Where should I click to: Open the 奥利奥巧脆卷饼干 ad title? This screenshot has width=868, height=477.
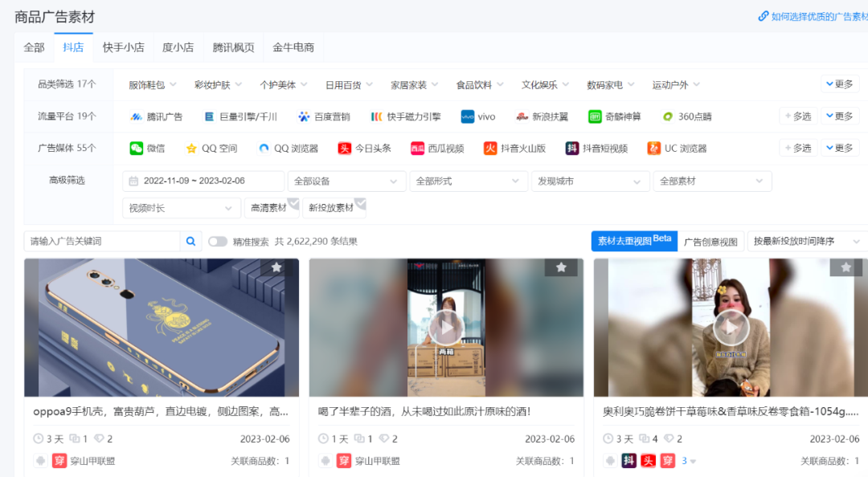[731, 412]
